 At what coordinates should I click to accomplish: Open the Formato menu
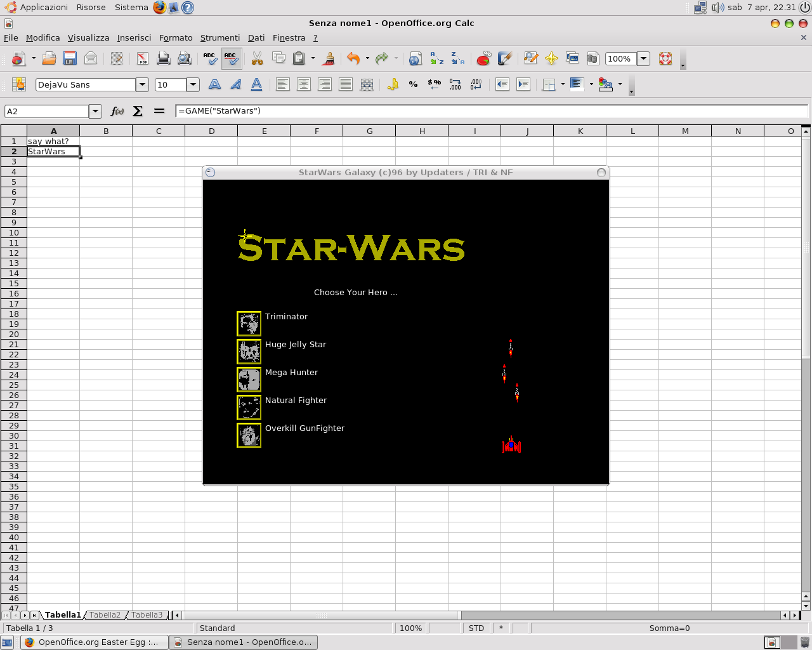(176, 38)
